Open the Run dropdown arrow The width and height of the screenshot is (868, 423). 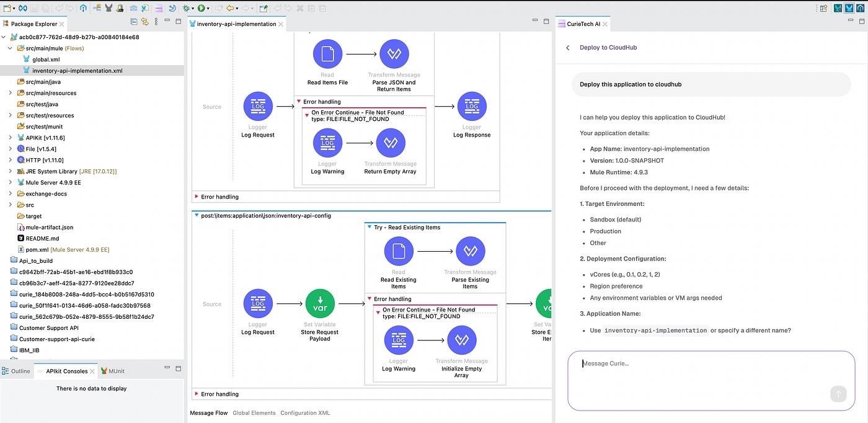pyautogui.click(x=208, y=9)
